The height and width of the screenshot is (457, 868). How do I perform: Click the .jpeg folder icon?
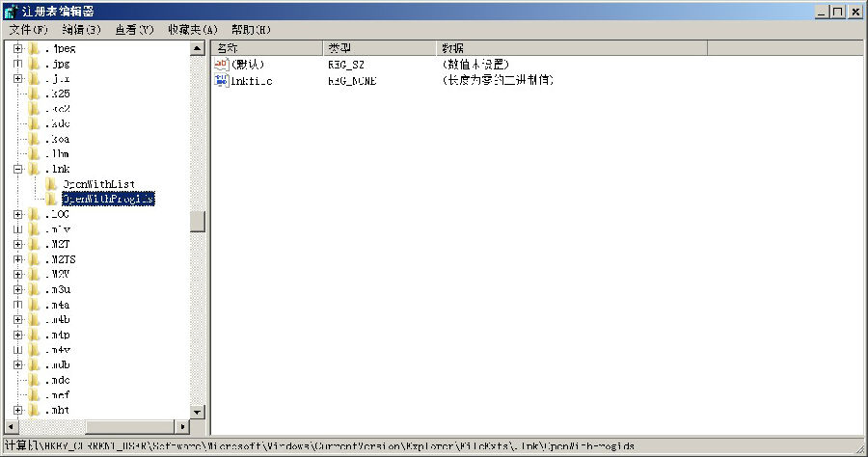(35, 48)
